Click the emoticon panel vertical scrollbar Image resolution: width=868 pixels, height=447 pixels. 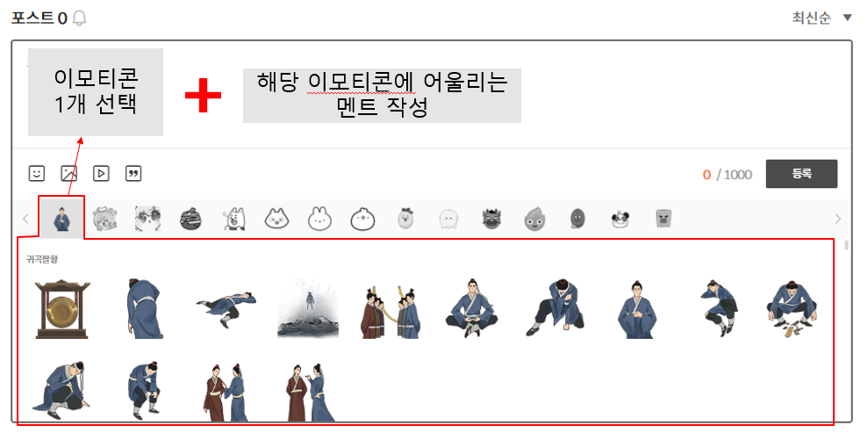tap(846, 245)
